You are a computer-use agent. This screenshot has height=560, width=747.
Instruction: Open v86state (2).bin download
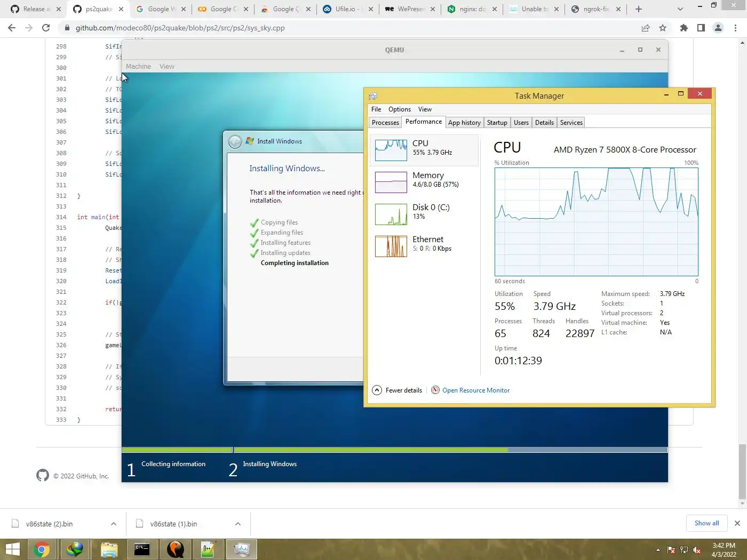pos(50,524)
